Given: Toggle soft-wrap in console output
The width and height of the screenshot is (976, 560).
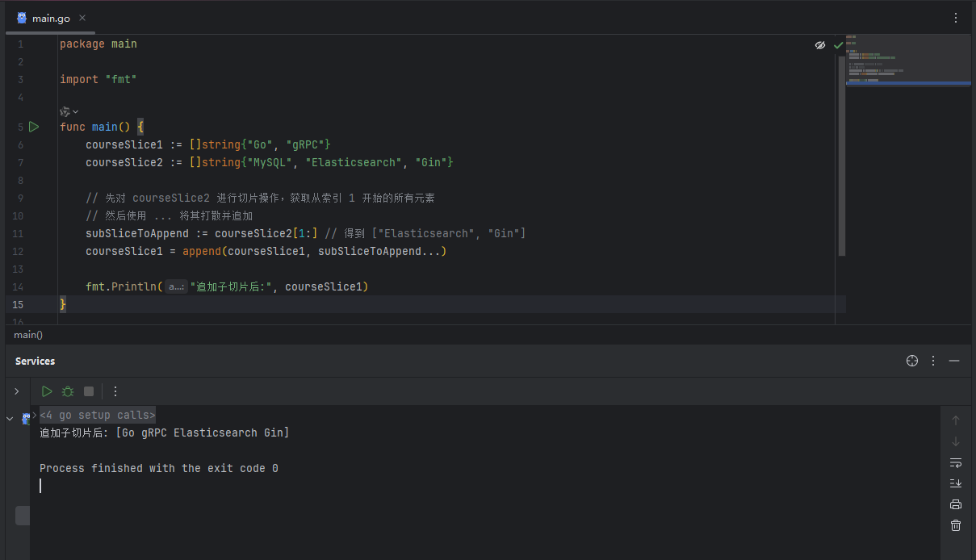Looking at the screenshot, I should point(956,462).
